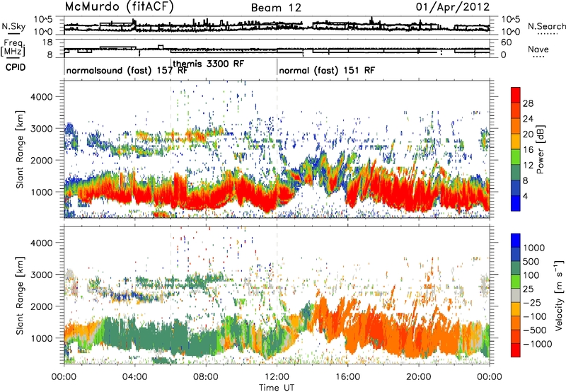
Task: Click the '12:00' time axis tick
Action: click(277, 377)
